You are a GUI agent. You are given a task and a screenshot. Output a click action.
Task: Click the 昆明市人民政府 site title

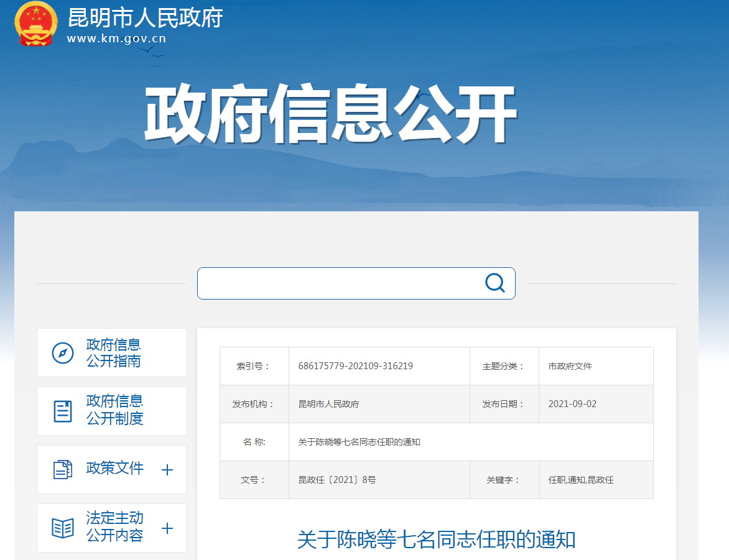(x=144, y=18)
